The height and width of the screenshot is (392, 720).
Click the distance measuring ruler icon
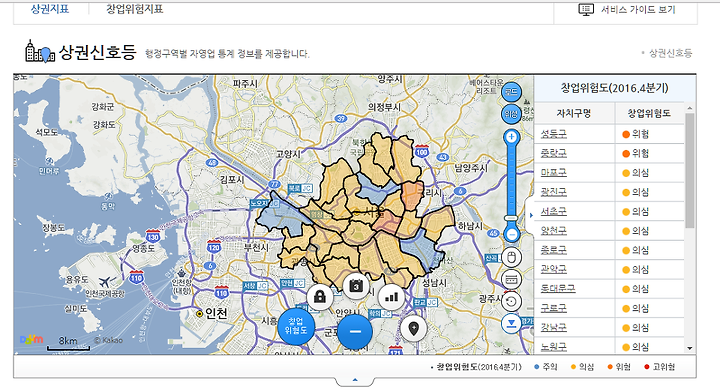511,279
